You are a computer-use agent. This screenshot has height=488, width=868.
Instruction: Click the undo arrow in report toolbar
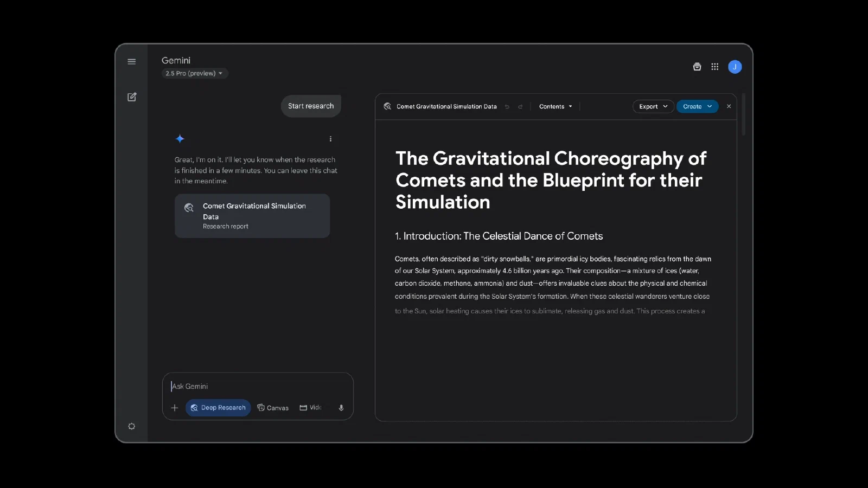pyautogui.click(x=507, y=107)
